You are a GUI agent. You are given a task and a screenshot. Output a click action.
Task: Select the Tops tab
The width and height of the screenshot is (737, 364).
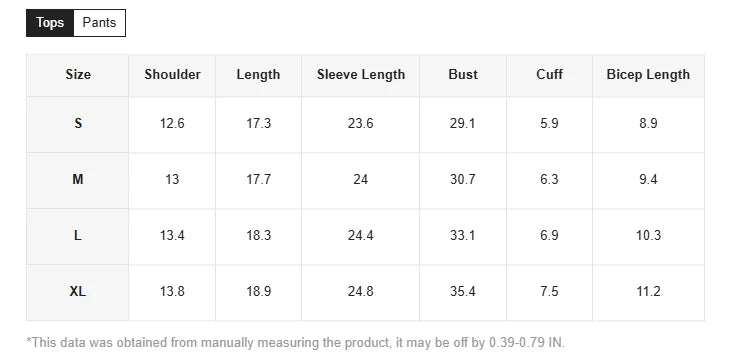(x=50, y=23)
